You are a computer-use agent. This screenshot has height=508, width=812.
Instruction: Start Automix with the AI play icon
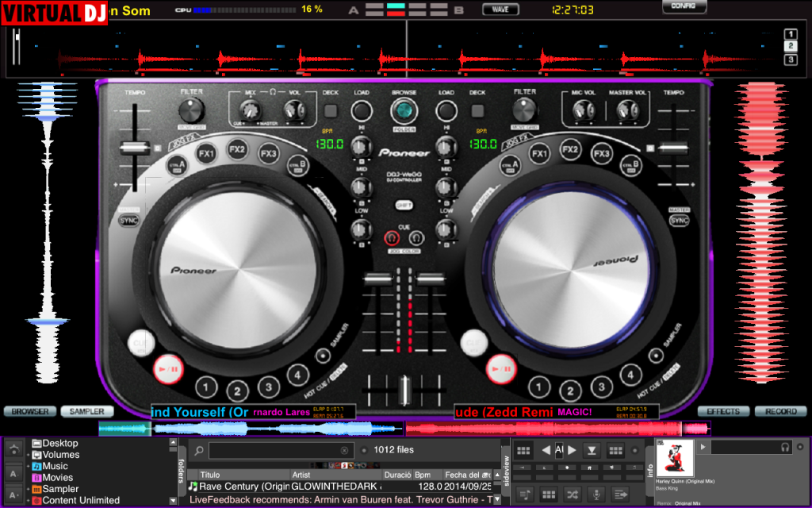(573, 449)
